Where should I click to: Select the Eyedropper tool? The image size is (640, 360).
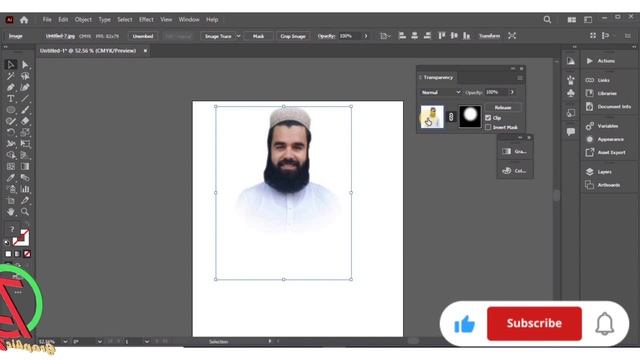point(11,178)
